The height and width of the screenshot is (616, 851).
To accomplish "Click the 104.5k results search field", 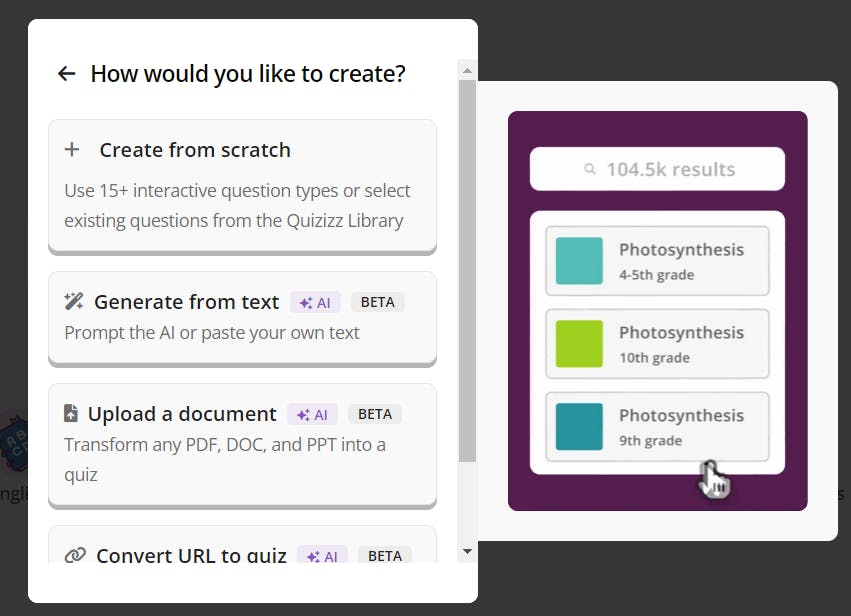I will click(x=657, y=169).
